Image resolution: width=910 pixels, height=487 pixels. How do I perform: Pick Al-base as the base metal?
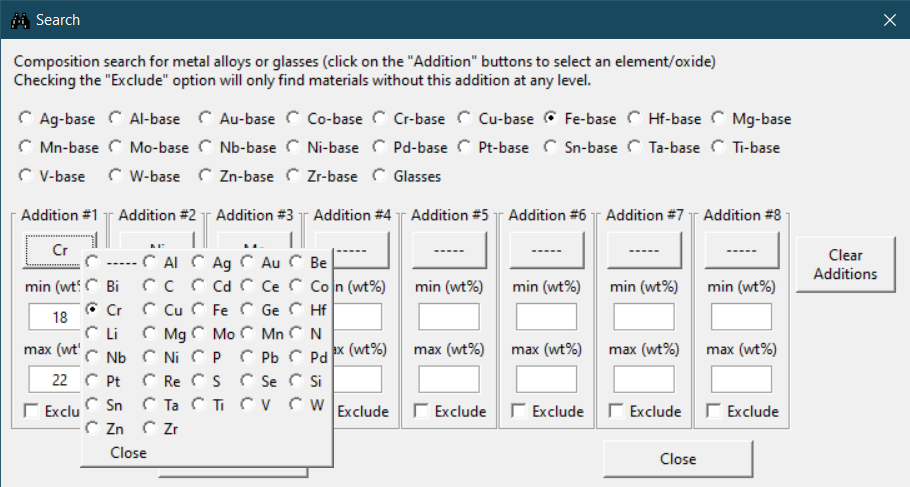coord(116,119)
